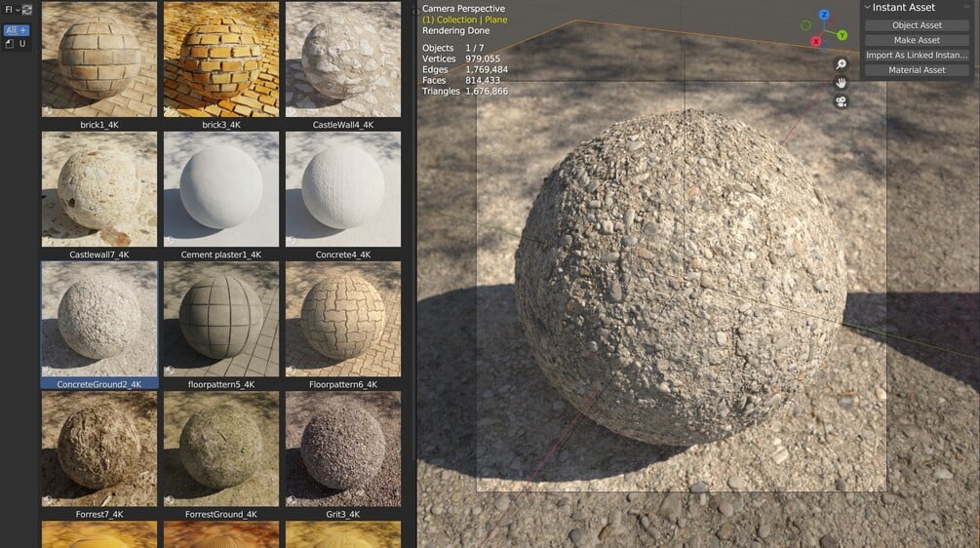The image size is (980, 548).
Task: Refresh the asset library
Action: click(27, 10)
